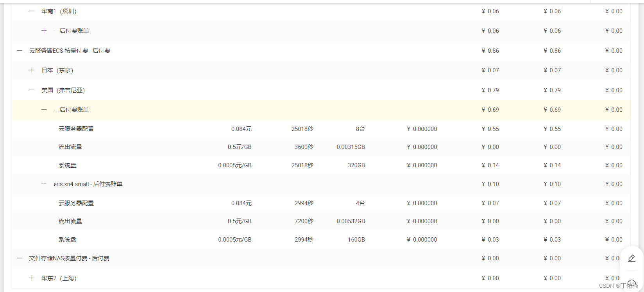
Task: Collapse 云服务器ECS-按量付费 - 后付费 group
Action: 20,51
